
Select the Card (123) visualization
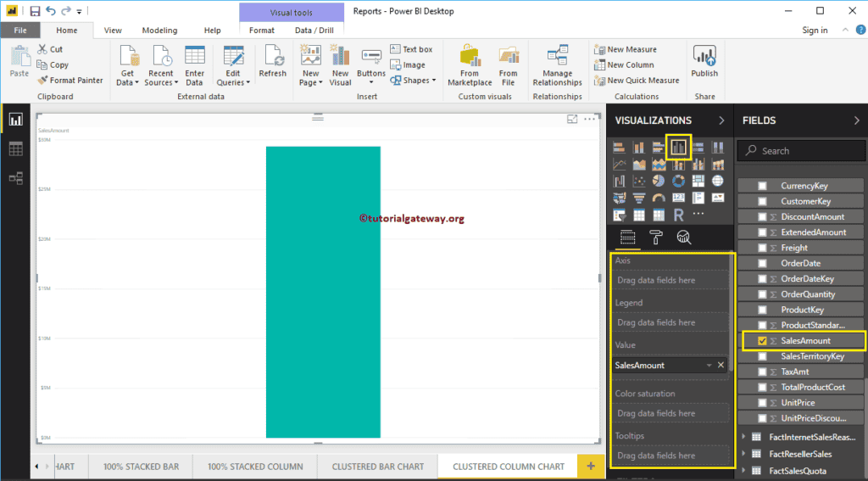679,198
